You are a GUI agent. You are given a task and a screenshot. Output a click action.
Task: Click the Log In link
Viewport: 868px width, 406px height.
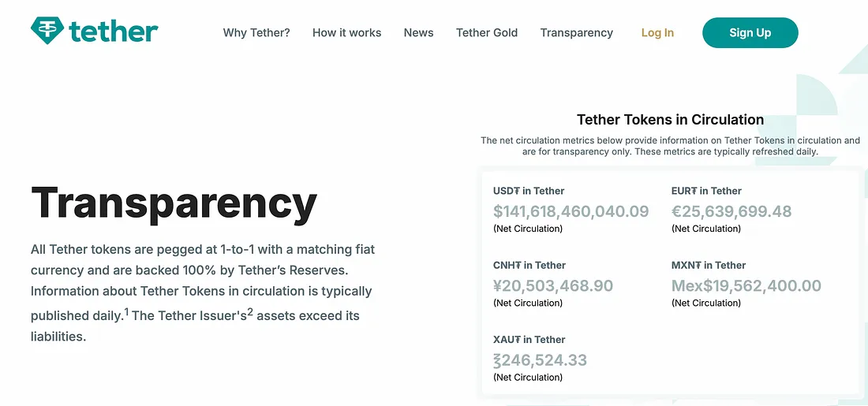click(x=657, y=33)
